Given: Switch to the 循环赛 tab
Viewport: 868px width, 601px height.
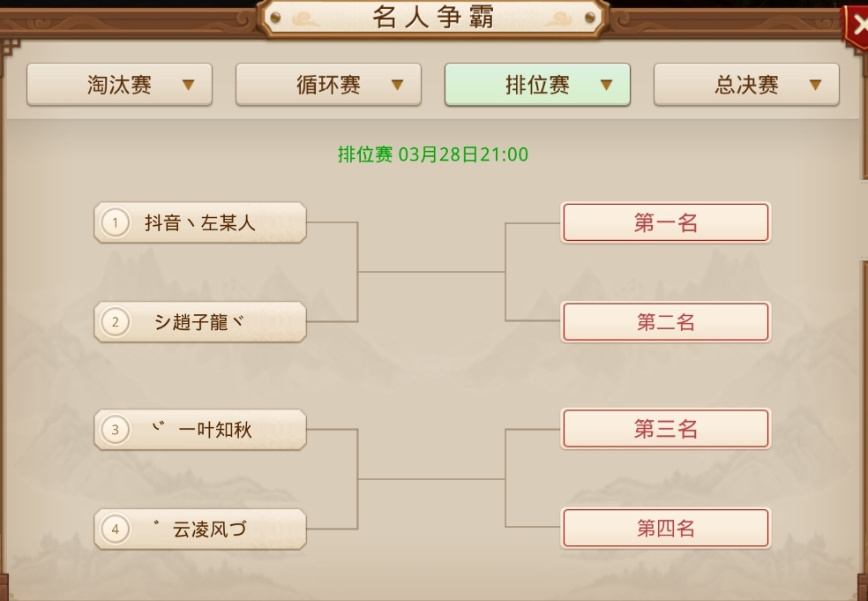Looking at the screenshot, I should click(328, 85).
